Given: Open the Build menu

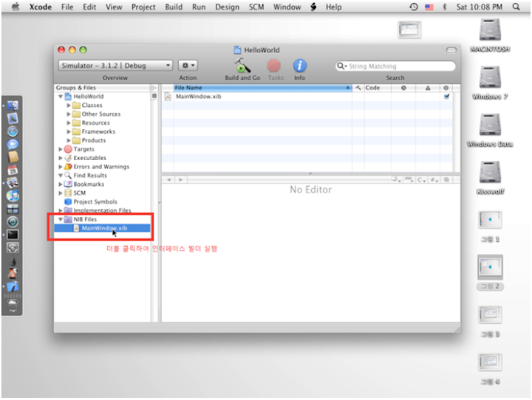Looking at the screenshot, I should pyautogui.click(x=174, y=7).
